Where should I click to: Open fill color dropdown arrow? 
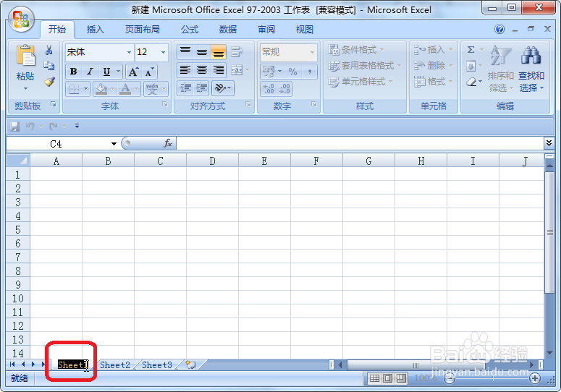point(113,89)
